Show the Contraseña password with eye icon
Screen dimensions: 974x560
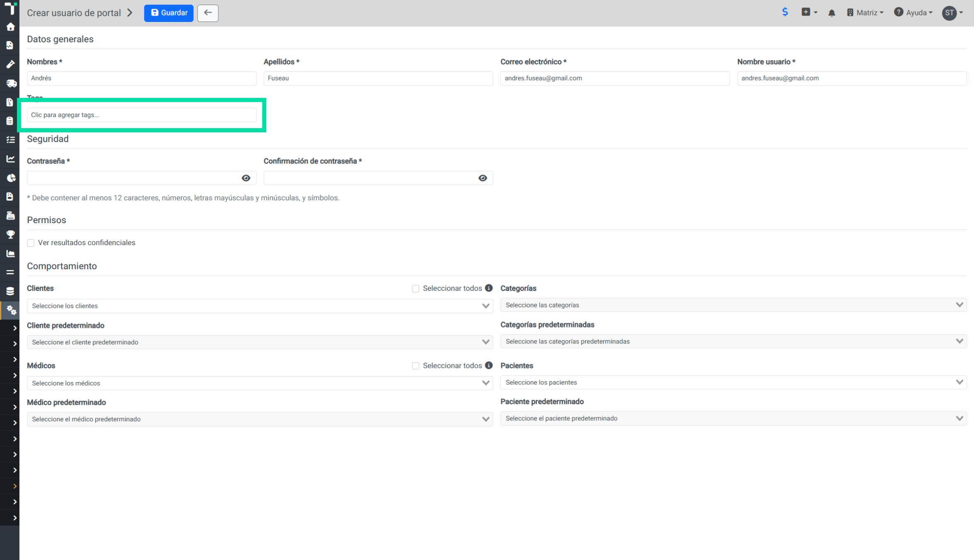tap(246, 178)
